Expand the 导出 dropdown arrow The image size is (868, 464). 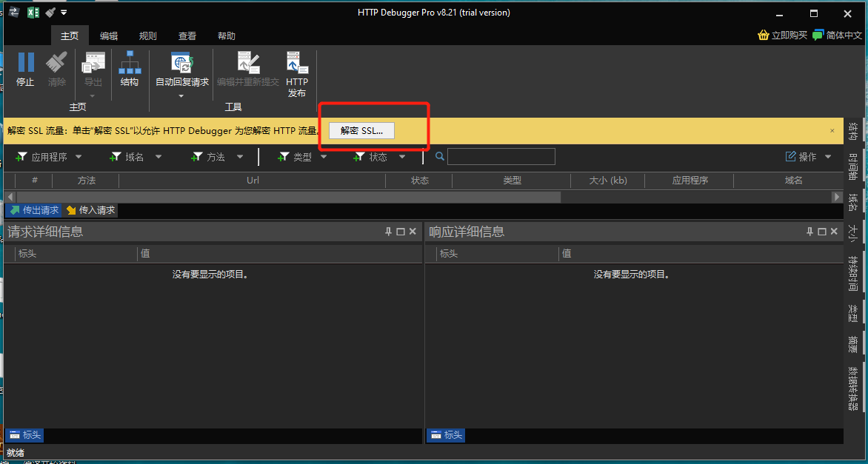[x=93, y=95]
